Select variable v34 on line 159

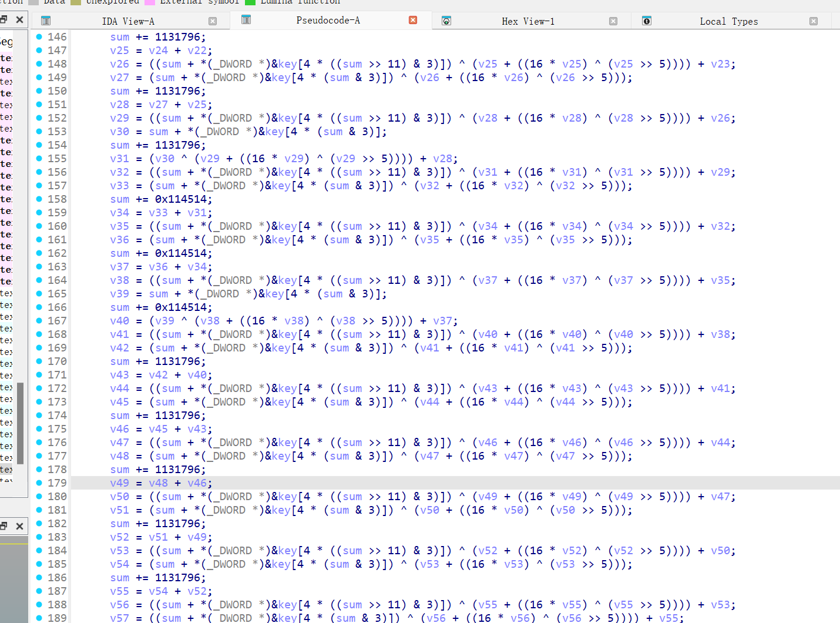[119, 213]
